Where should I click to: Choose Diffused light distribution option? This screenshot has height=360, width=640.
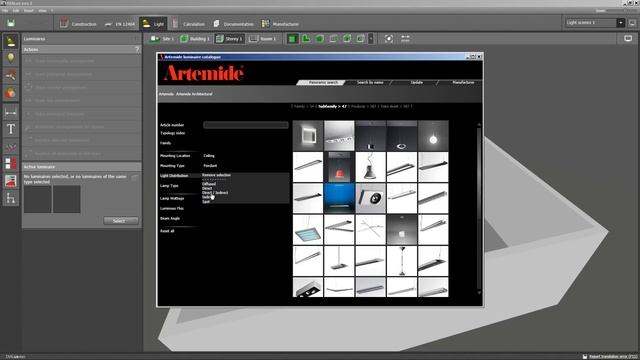click(209, 184)
